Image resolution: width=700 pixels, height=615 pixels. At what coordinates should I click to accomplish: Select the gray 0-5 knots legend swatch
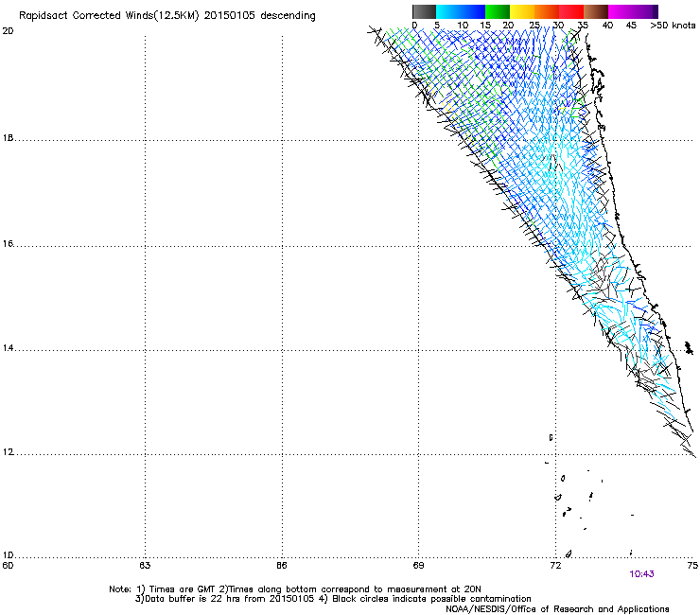[424, 11]
